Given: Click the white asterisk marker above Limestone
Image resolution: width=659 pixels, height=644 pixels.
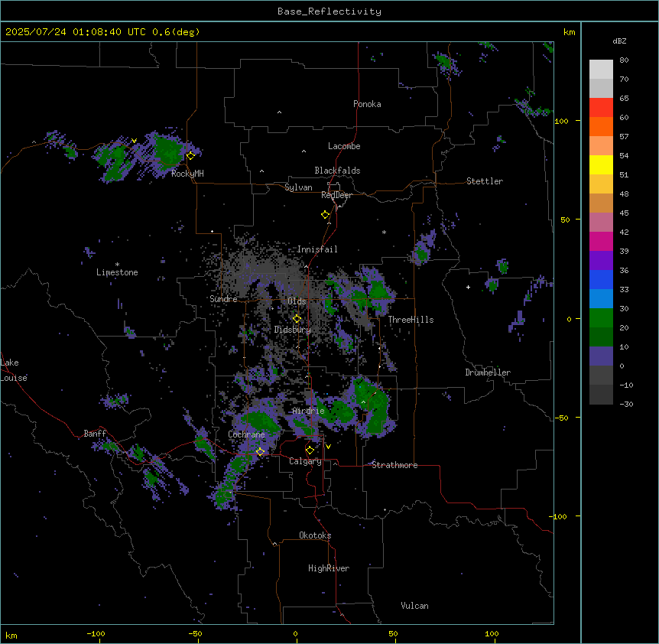Looking at the screenshot, I should tap(117, 265).
